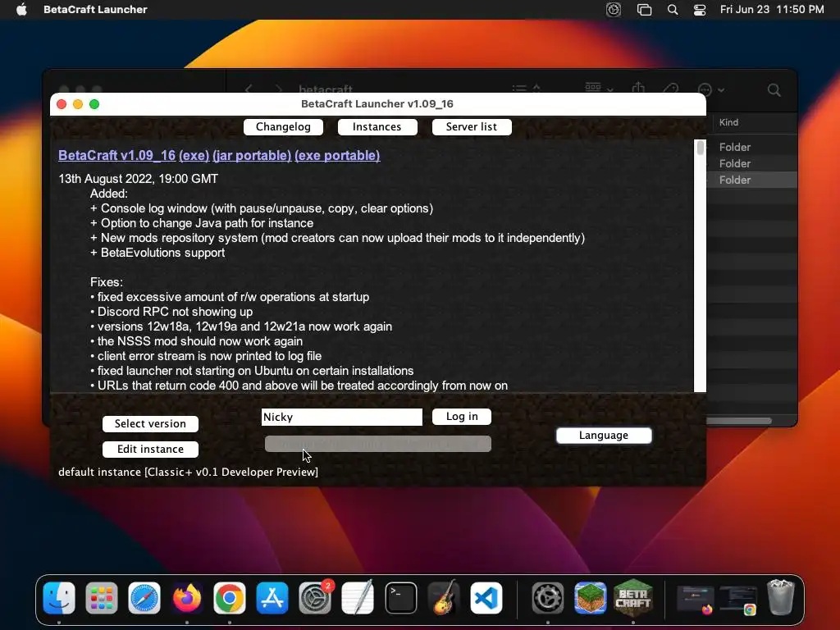Restore the minimized Firefox window in dock
840x630 pixels.
point(696,599)
